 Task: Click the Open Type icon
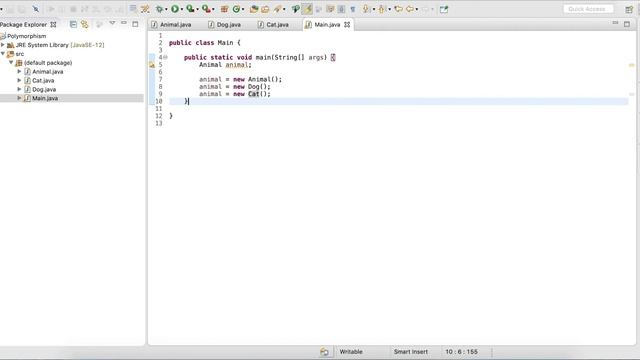tap(254, 9)
